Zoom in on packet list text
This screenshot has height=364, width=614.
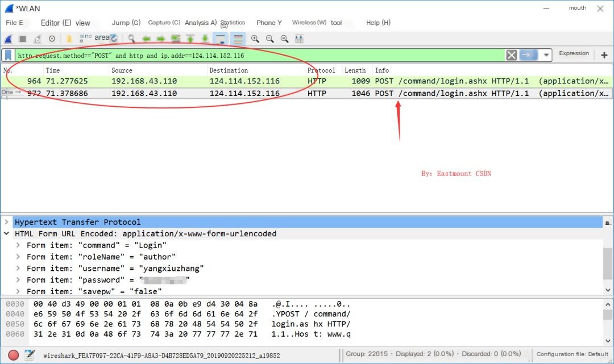tap(255, 39)
